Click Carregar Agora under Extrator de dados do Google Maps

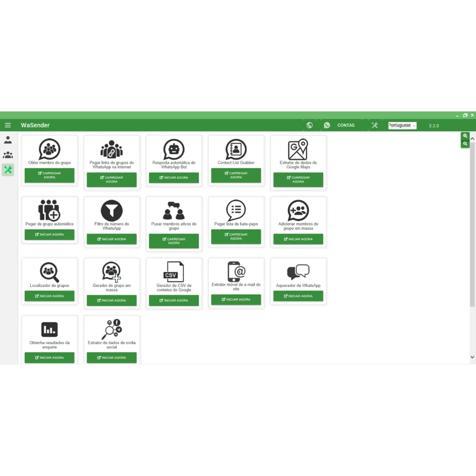pos(298,180)
